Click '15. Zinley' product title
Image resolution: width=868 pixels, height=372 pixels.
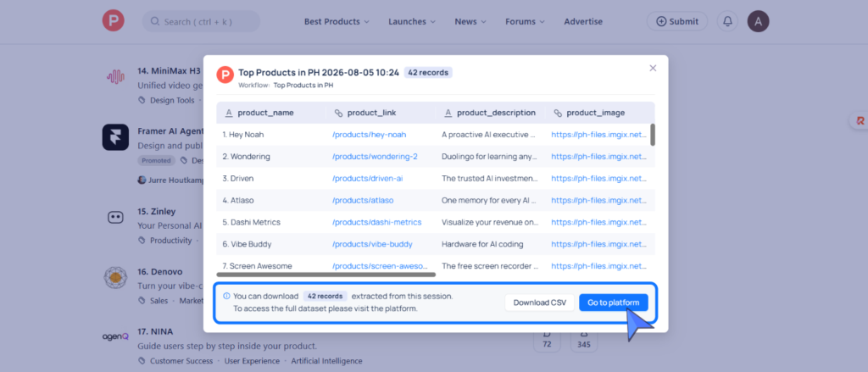pyautogui.click(x=157, y=212)
